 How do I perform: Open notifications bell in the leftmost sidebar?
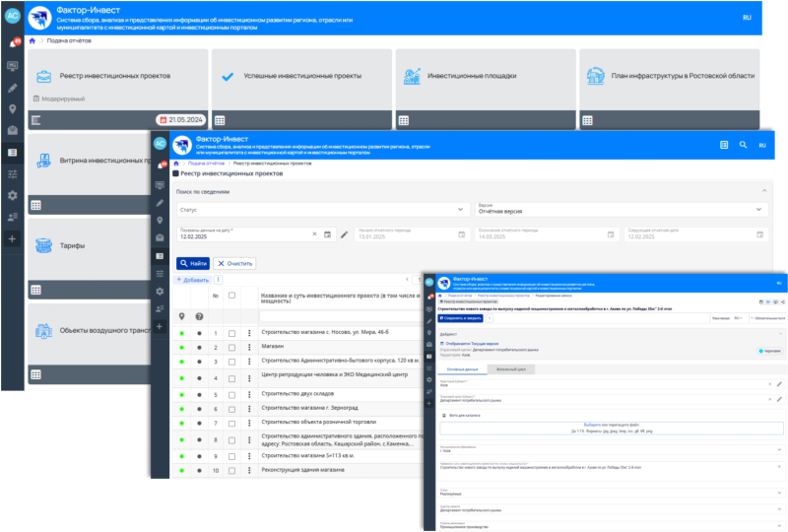pos(13,44)
